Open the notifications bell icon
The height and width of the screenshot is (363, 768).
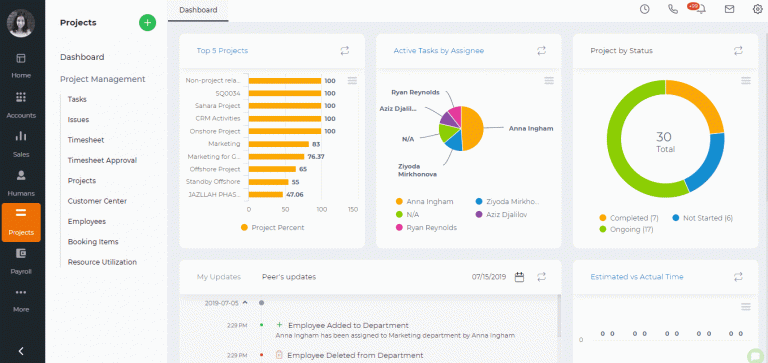click(x=701, y=9)
